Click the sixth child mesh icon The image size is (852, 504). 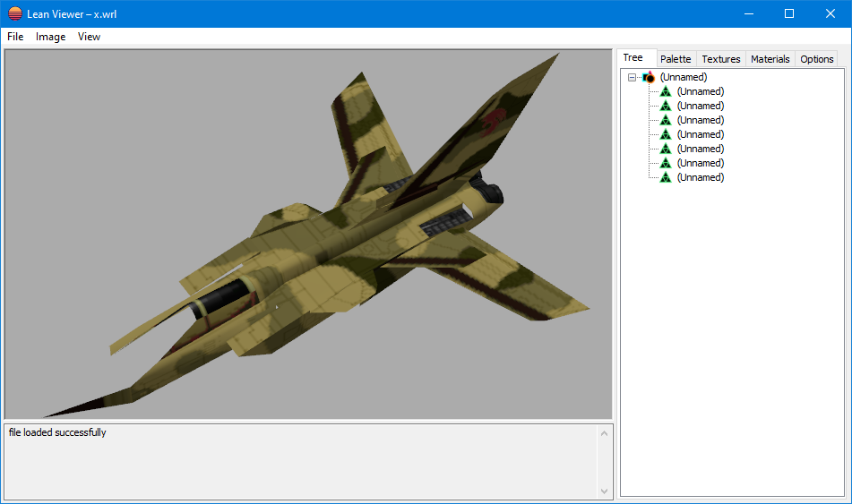[x=666, y=163]
